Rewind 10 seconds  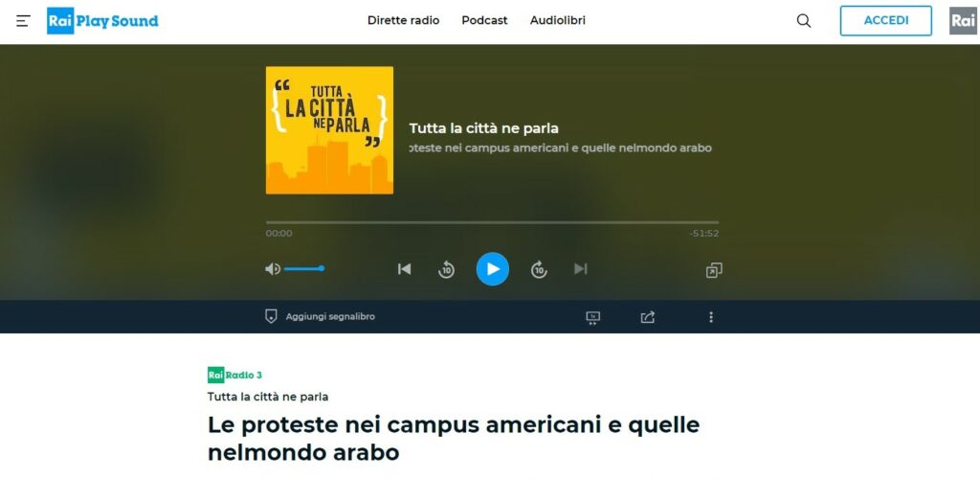(x=446, y=269)
